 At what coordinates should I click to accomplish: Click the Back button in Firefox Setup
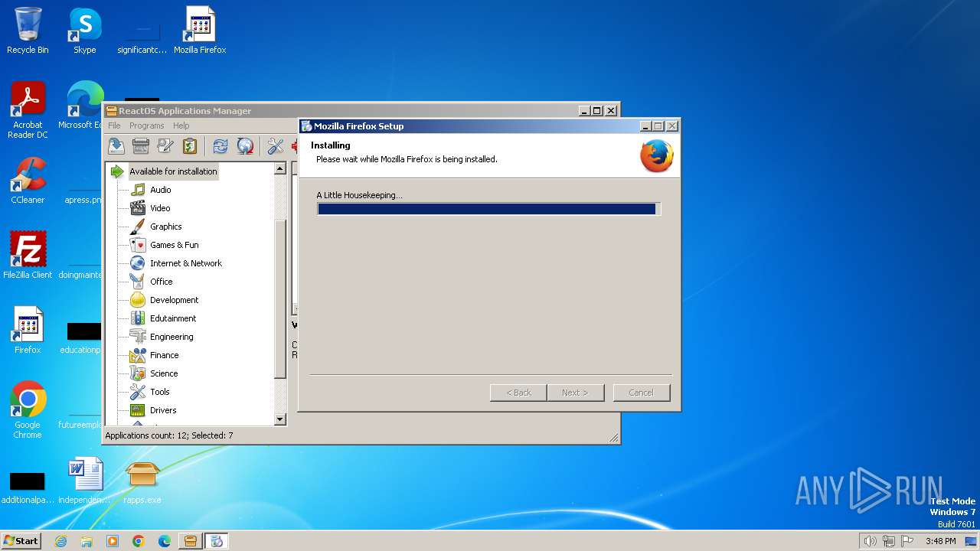pyautogui.click(x=518, y=393)
